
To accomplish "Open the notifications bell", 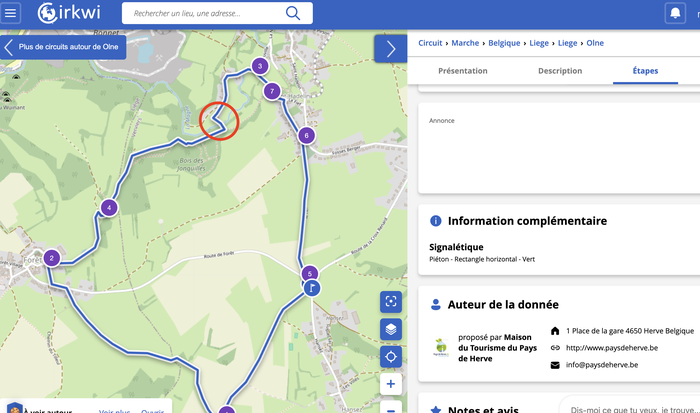I will pyautogui.click(x=675, y=14).
